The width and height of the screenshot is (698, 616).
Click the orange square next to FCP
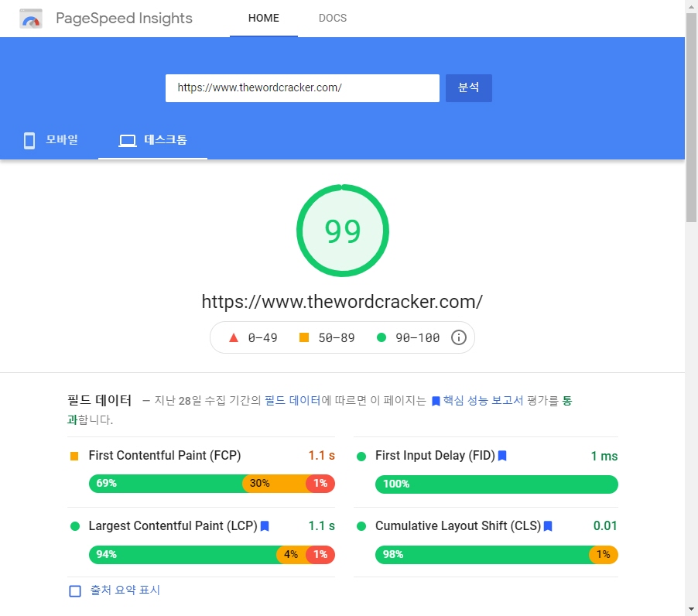(x=74, y=457)
